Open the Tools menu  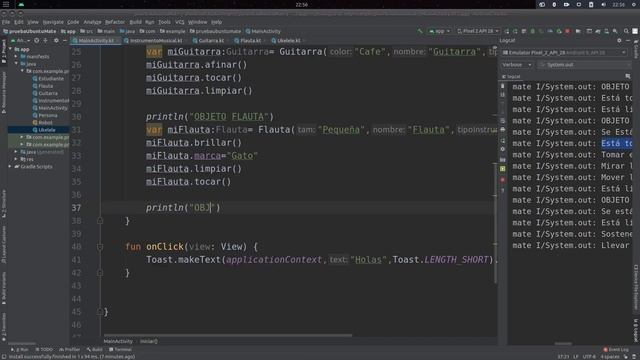164,22
